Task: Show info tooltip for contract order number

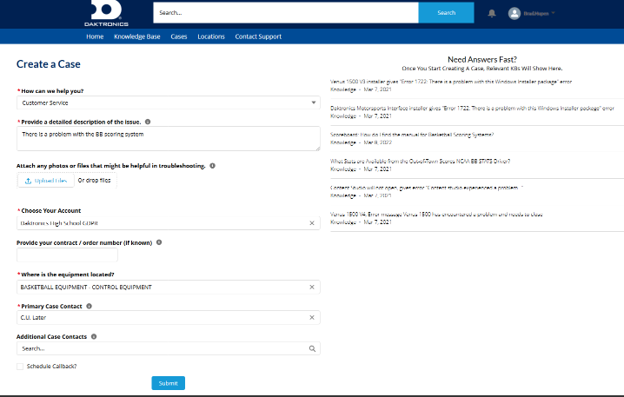Action: tap(159, 242)
